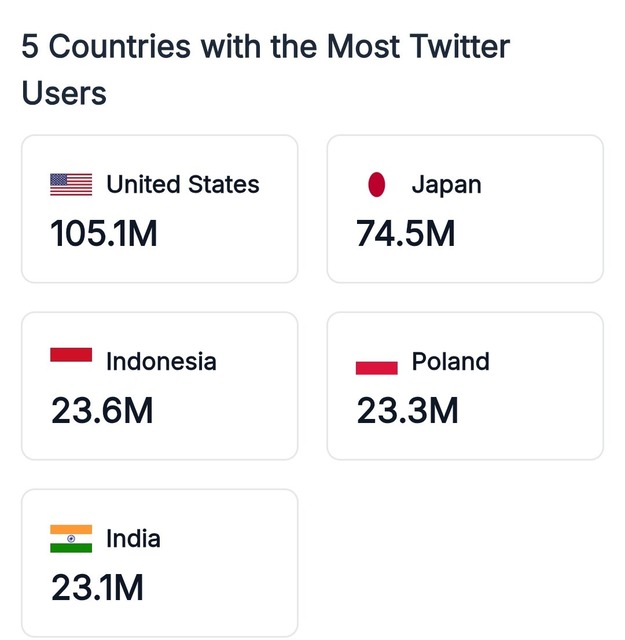This screenshot has height=640, width=625.
Task: Click the 23.1M user count
Action: coord(97,588)
